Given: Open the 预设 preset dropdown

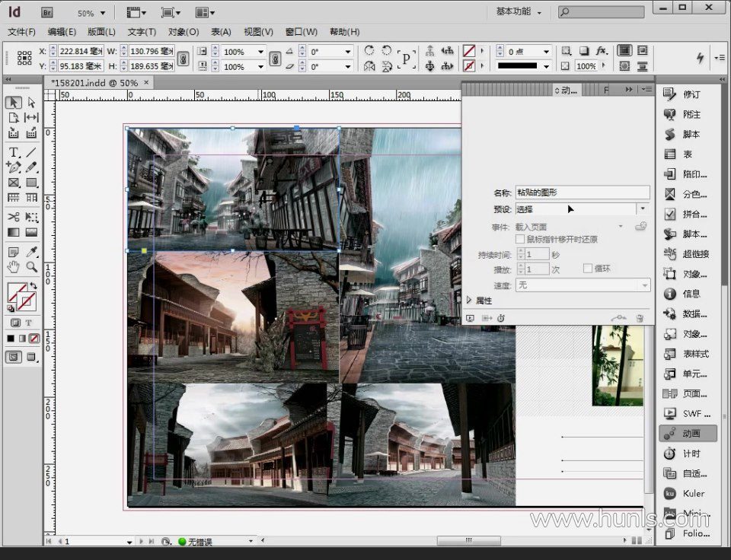Looking at the screenshot, I should (643, 209).
